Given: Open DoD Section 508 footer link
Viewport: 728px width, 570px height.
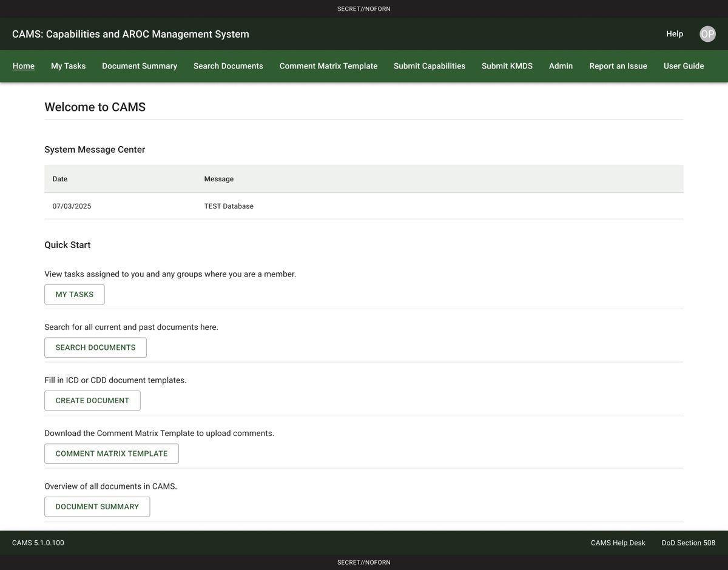Looking at the screenshot, I should point(689,543).
